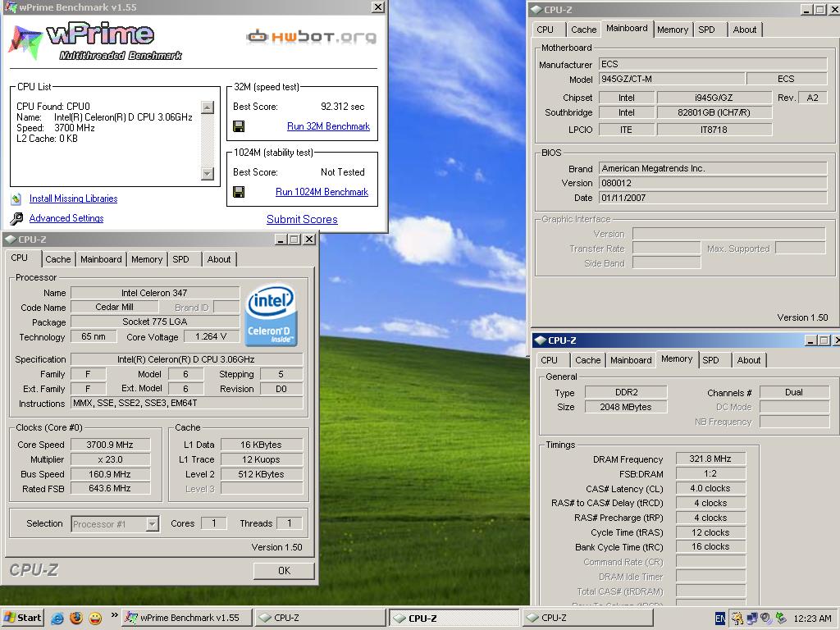Click the Core Speed 3700.9 MHz field
Viewport: 840px width, 630px height.
[110, 445]
